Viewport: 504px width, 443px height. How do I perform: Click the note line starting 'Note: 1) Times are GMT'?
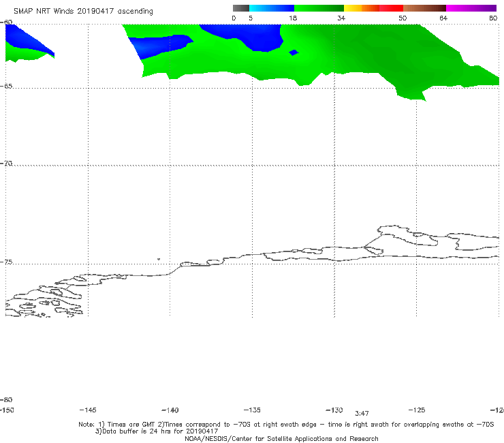286,425
